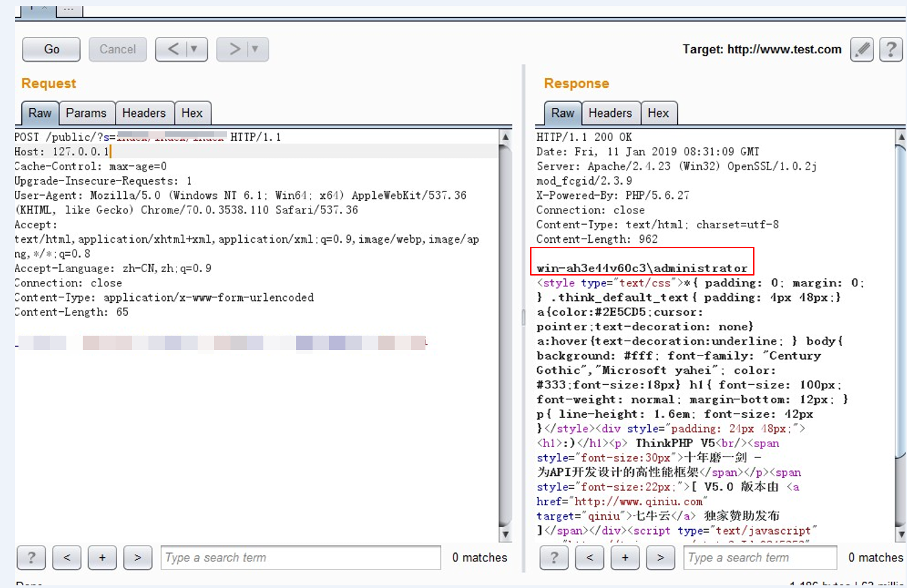
Task: Click Response scrollbar down arrow
Action: [899, 534]
